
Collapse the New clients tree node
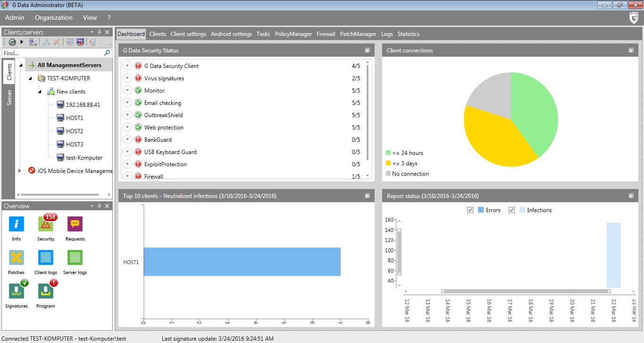(40, 92)
